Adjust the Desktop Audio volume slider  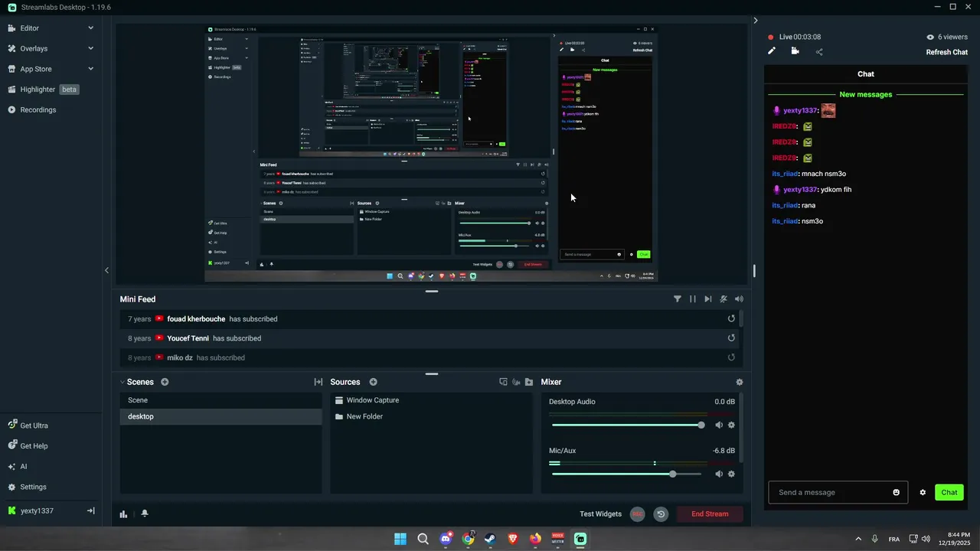[628, 425]
